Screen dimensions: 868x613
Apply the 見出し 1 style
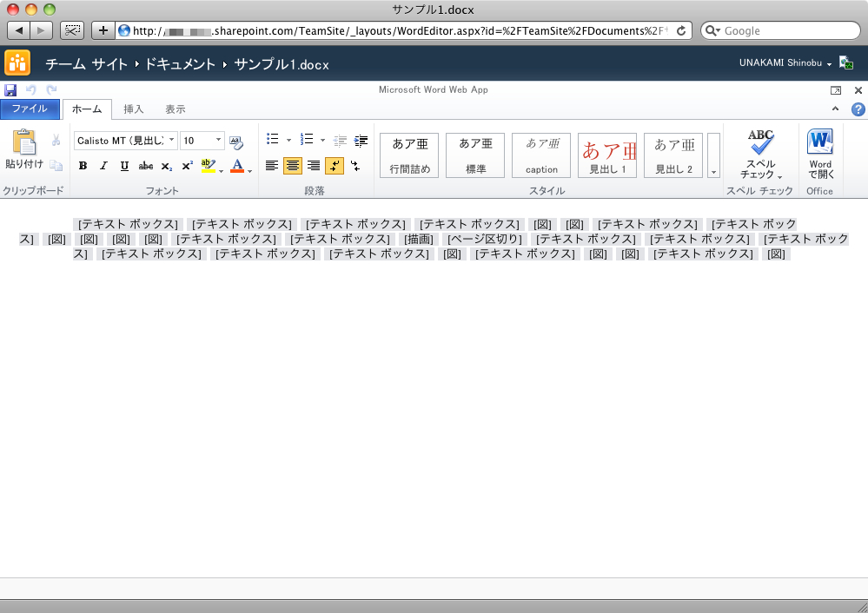pyautogui.click(x=607, y=155)
